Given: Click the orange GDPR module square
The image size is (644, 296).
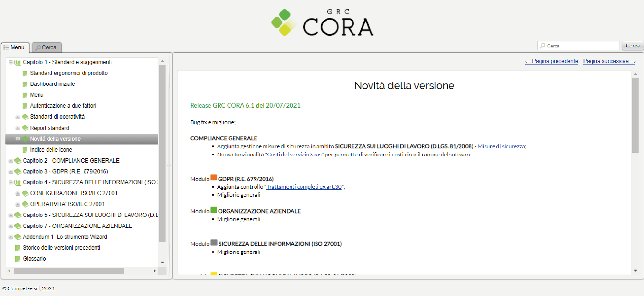Looking at the screenshot, I should 214,178.
